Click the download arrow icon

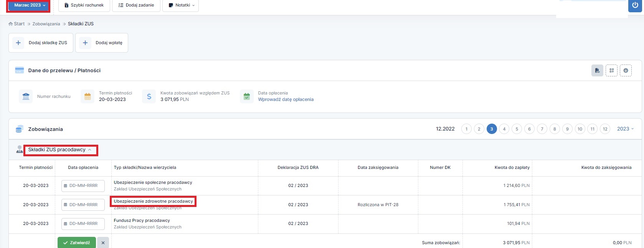(x=626, y=71)
